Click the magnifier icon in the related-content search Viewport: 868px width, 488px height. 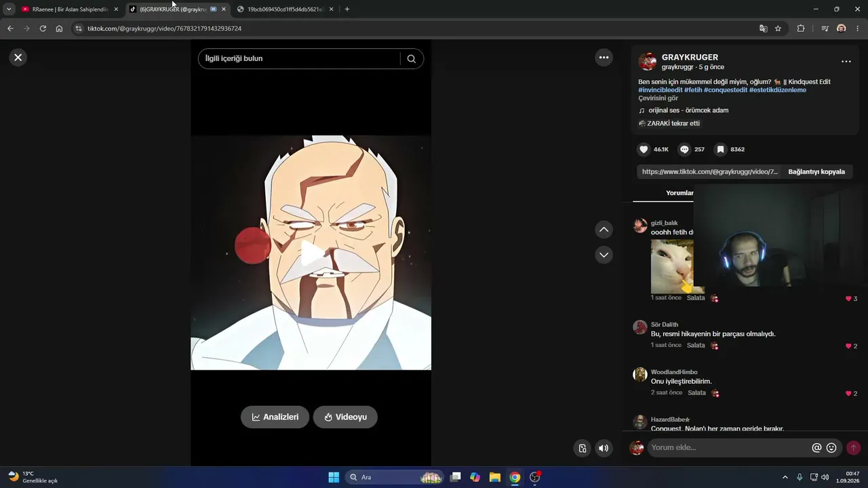412,58
